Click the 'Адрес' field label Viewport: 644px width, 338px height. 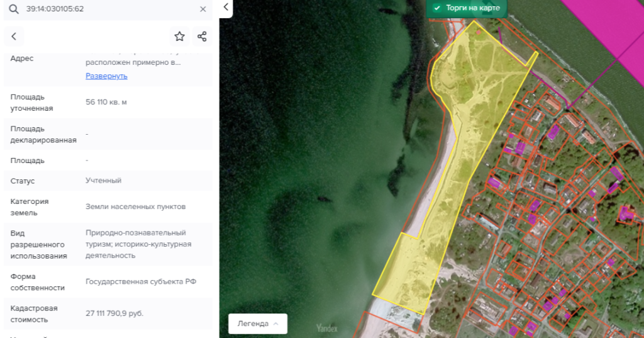coord(22,59)
